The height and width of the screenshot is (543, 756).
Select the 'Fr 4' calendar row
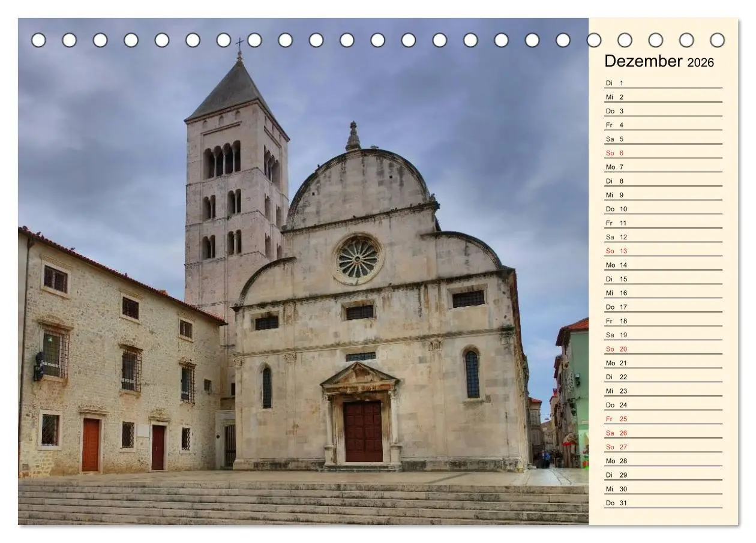click(x=663, y=125)
